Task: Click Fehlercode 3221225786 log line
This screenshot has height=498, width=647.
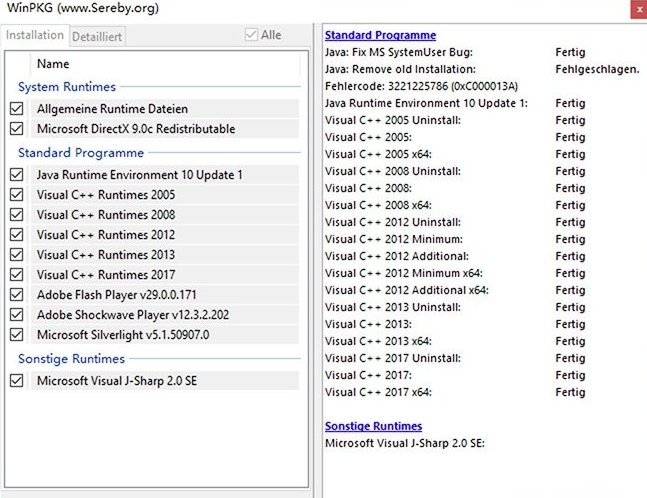Action: coord(421,86)
